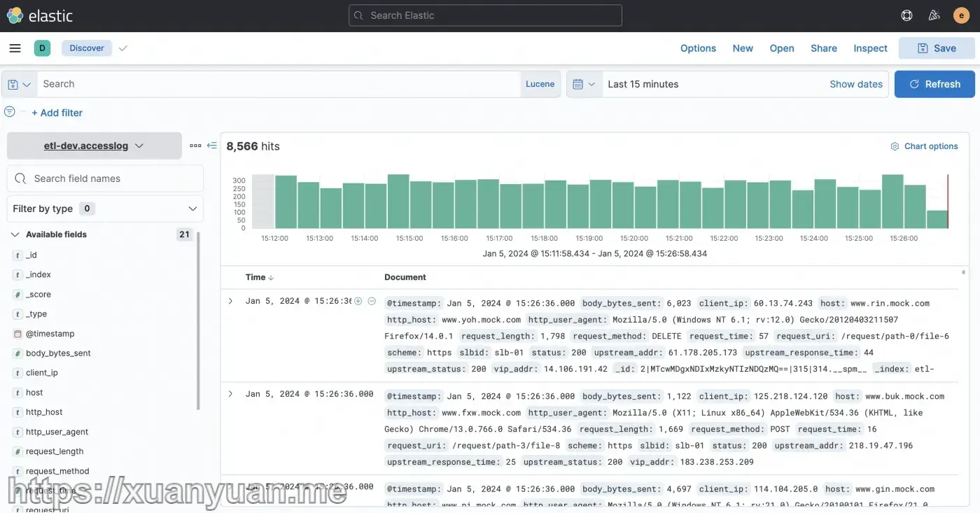
Task: Click + Add filter
Action: tap(57, 113)
